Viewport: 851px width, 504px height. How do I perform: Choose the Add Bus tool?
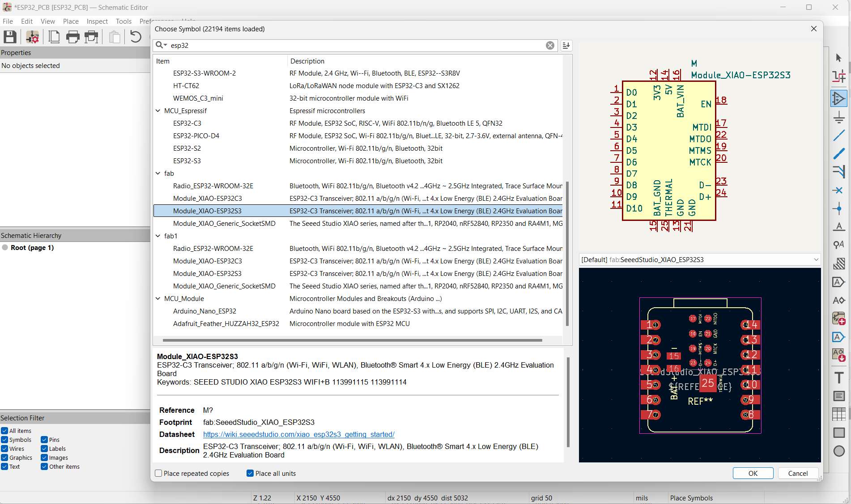(839, 154)
